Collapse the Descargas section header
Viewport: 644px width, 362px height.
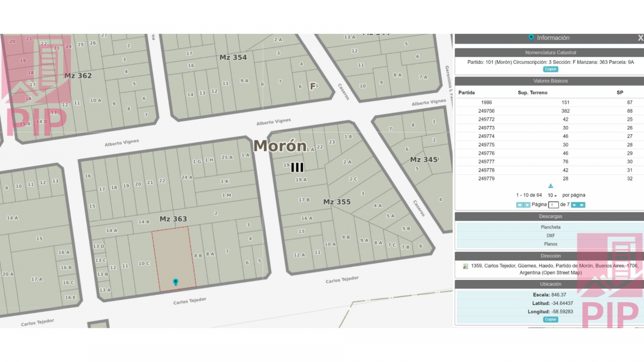click(x=550, y=217)
